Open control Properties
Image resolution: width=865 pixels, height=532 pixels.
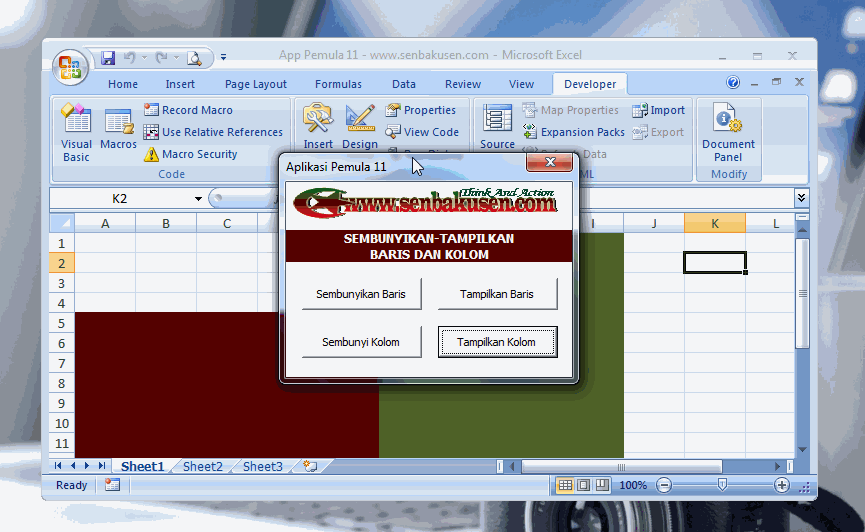(x=421, y=110)
